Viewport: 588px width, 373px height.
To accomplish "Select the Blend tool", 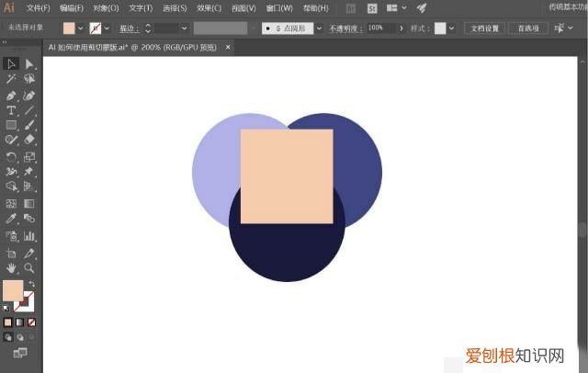I will coord(29,219).
